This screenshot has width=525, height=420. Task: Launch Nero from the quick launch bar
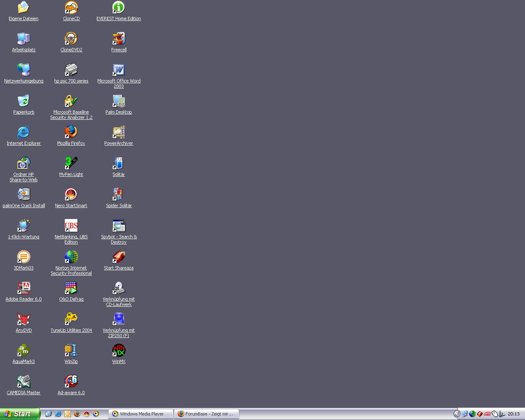coord(86,414)
